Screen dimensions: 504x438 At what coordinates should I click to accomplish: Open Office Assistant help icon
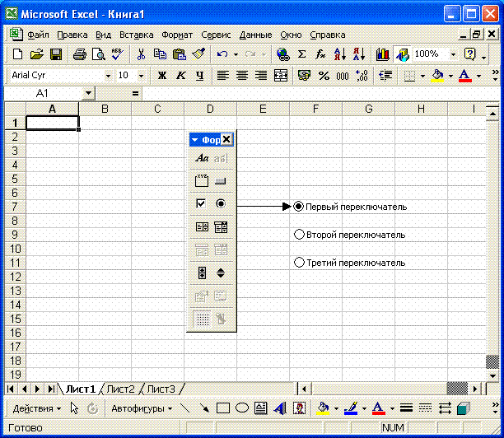tap(469, 54)
